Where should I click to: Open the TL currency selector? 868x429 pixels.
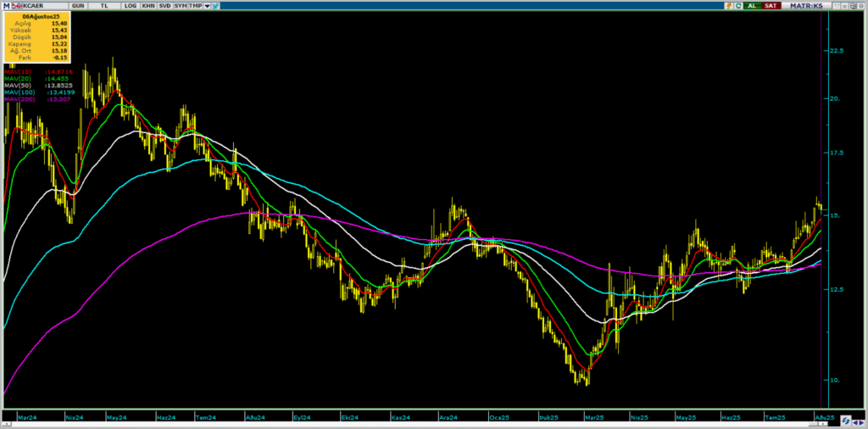coord(103,5)
